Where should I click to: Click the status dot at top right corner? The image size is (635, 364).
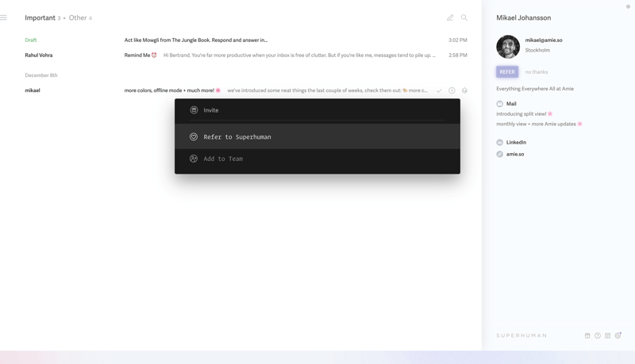pos(628,6)
